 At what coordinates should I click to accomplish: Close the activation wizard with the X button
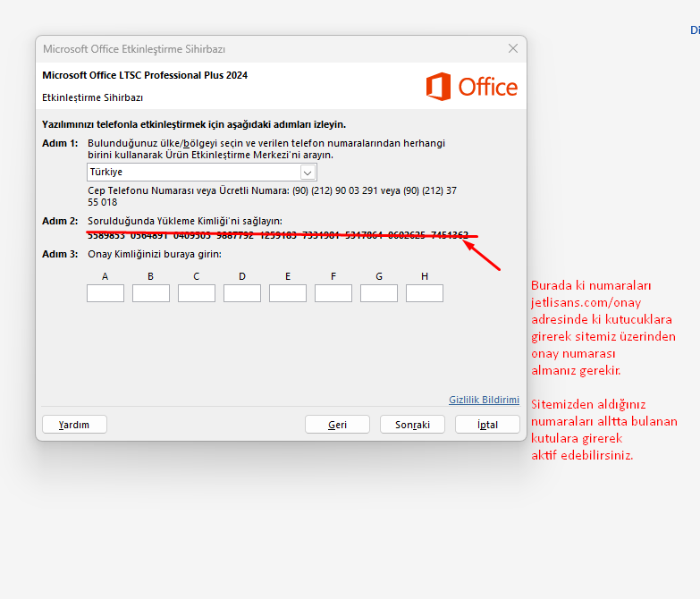[x=512, y=49]
